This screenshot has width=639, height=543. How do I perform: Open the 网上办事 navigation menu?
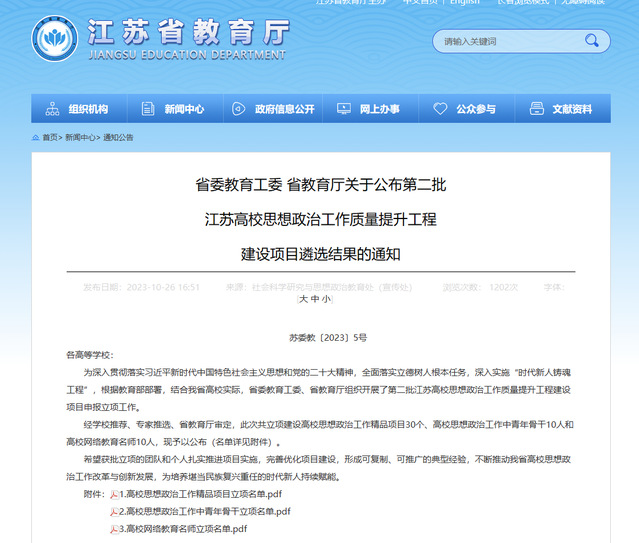379,109
